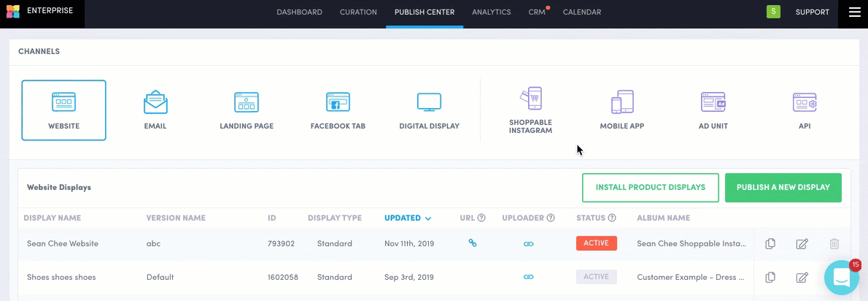868x301 pixels.
Task: Open the green S user account badge
Action: point(773,12)
